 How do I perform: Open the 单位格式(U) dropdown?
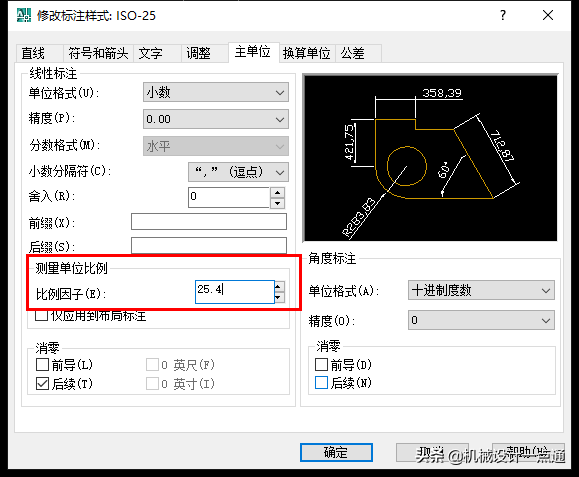pos(216,92)
